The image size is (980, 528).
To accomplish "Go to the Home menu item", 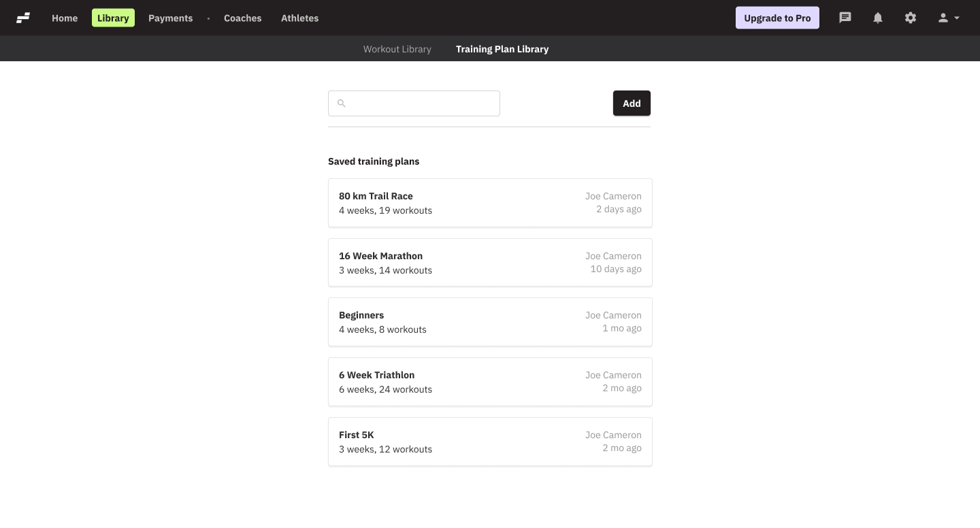I will [x=65, y=18].
